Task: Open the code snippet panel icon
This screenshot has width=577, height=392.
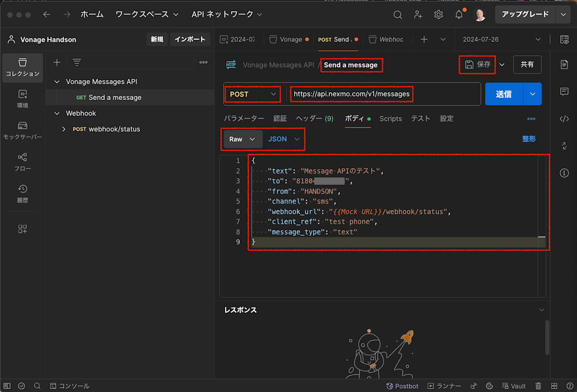Action: tap(564, 119)
